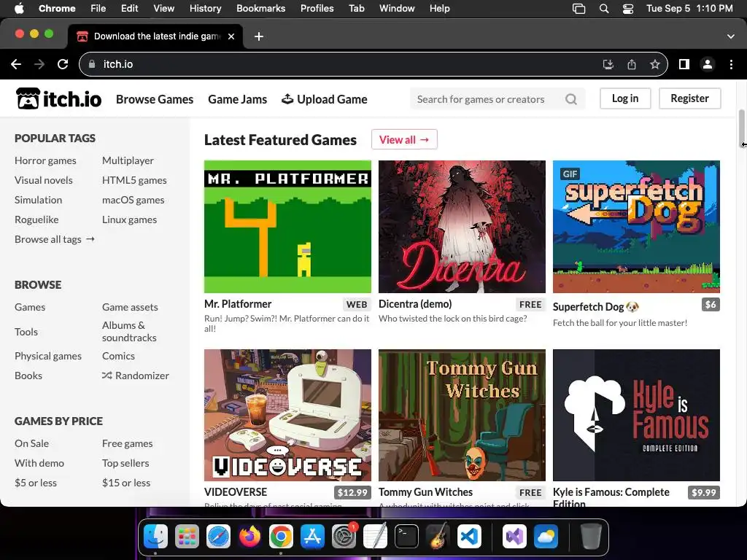Click the share icon in address bar

632,64
